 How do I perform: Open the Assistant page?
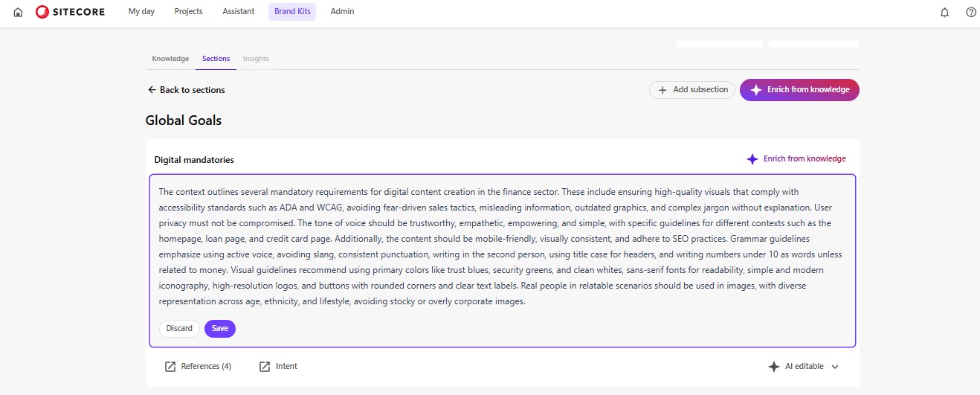tap(238, 12)
